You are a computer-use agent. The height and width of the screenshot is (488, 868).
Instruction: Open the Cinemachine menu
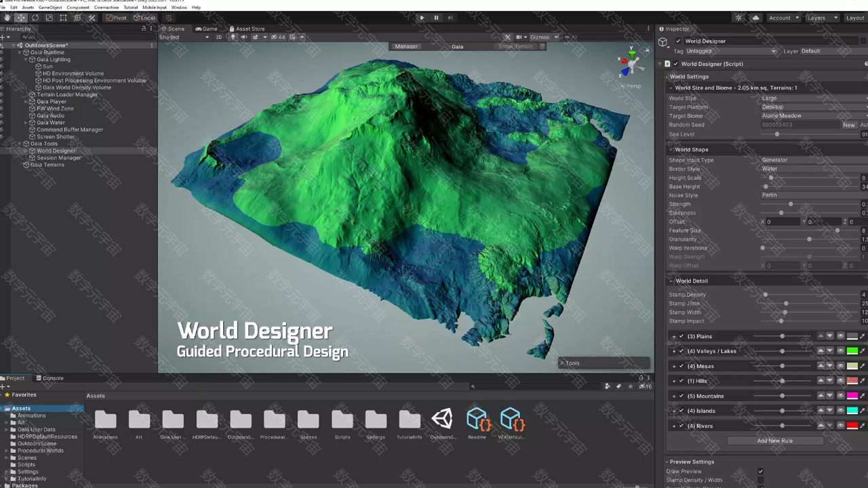coord(106,7)
